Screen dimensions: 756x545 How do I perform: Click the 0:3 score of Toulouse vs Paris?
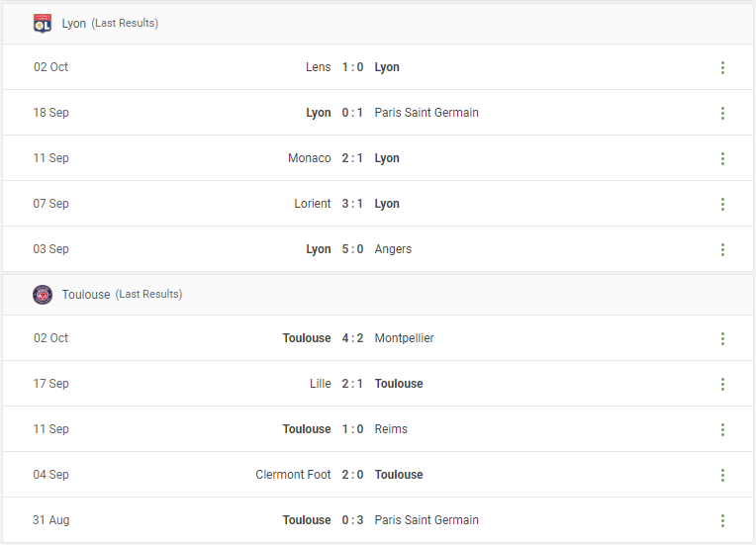pyautogui.click(x=352, y=520)
